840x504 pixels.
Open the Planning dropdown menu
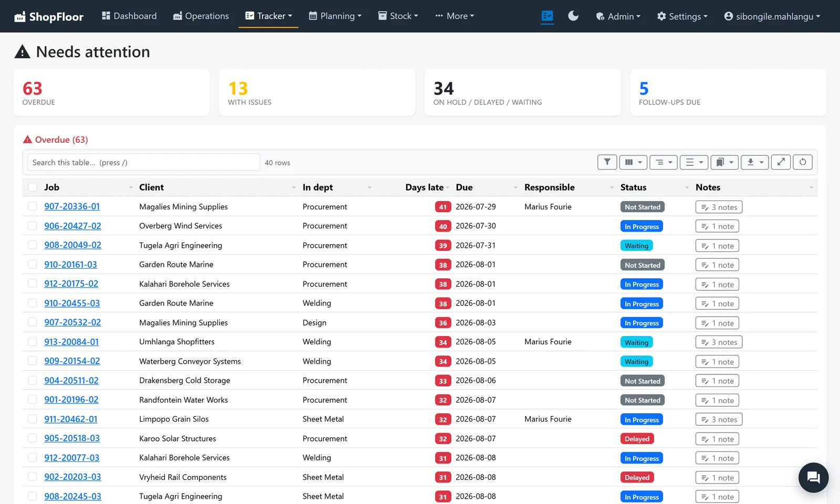tap(335, 16)
